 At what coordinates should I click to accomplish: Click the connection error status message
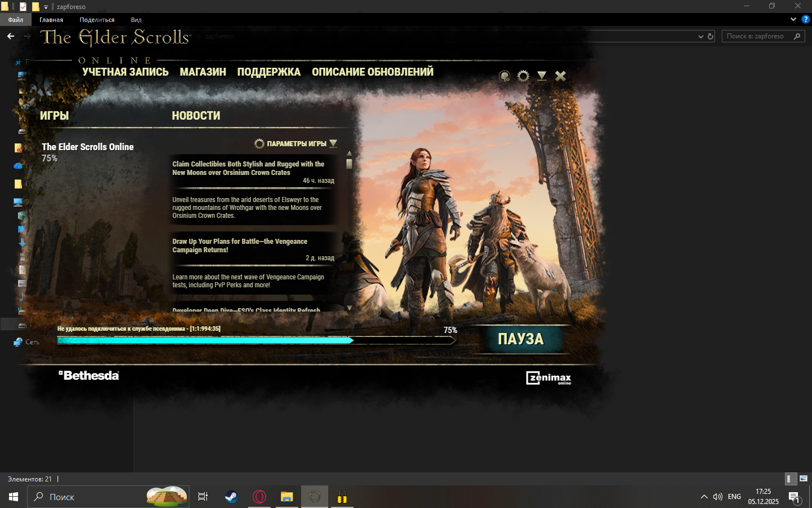coord(139,329)
